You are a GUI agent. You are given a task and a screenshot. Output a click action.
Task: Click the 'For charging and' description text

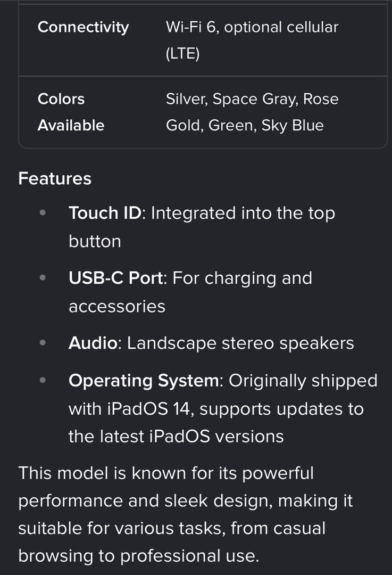243,278
